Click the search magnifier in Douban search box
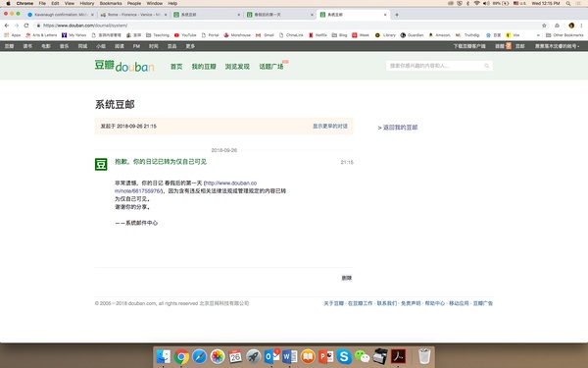This screenshot has height=368, width=588. tap(487, 66)
